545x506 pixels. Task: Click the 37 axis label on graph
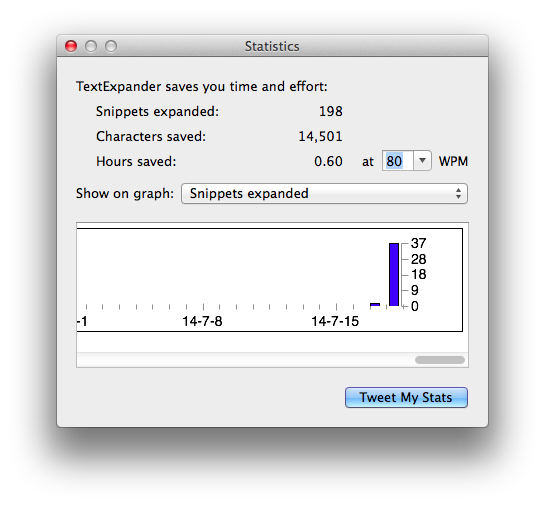pos(418,243)
